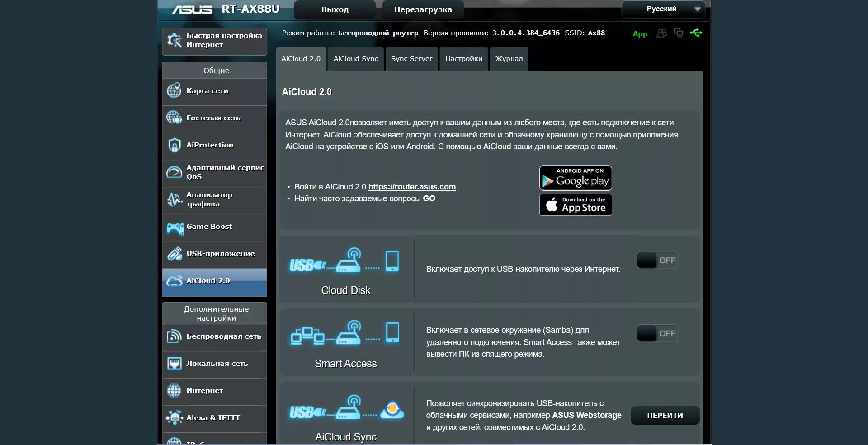Select the Internet (Интернет) globe sidebar icon

(x=174, y=391)
